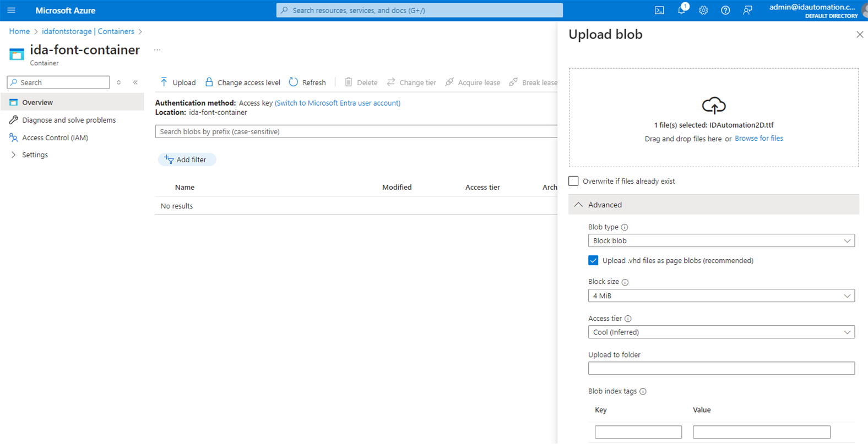Click the Blob type info icon
The height and width of the screenshot is (444, 868).
625,227
